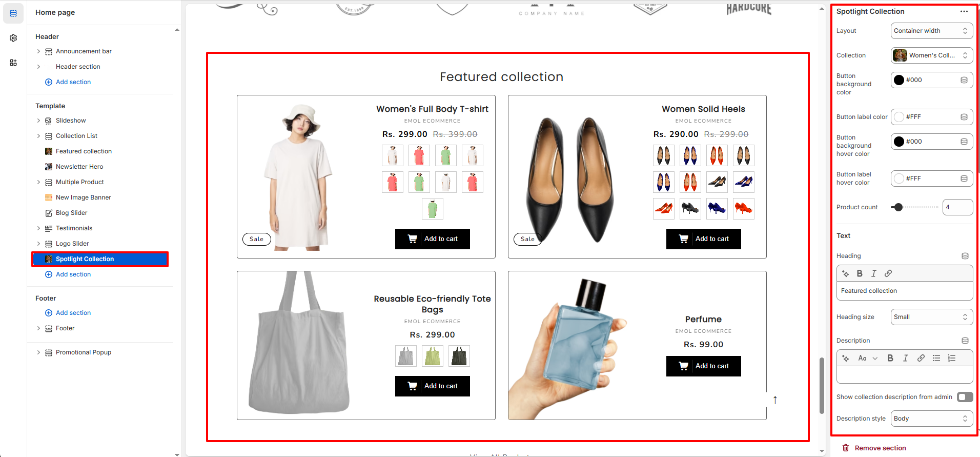The image size is (980, 457).
Task: Click dynamic source icon for Button background color
Action: tap(964, 80)
